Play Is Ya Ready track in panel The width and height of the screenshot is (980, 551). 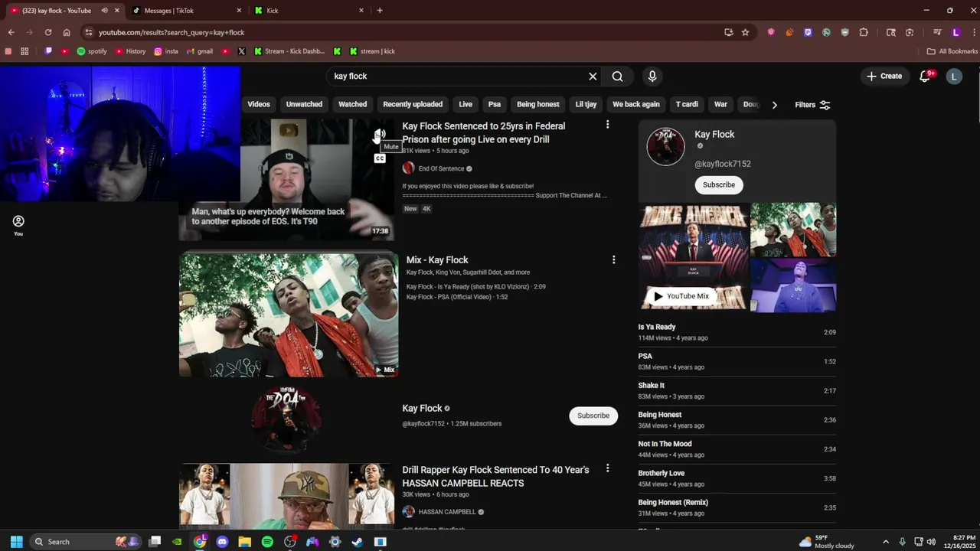tap(737, 332)
